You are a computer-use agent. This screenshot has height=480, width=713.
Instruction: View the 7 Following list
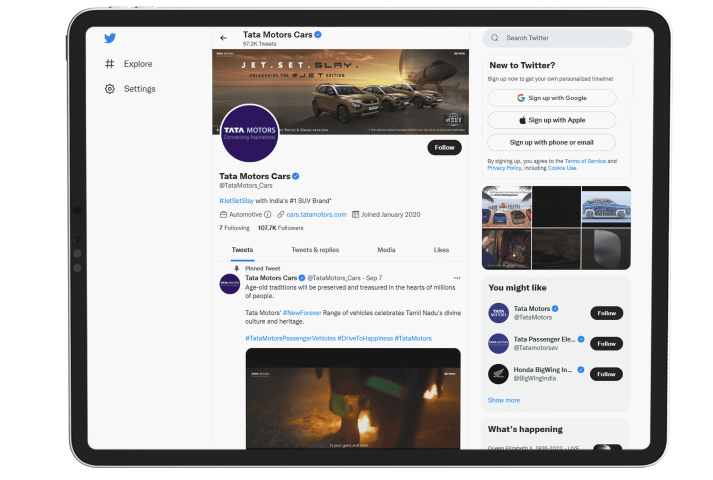234,228
